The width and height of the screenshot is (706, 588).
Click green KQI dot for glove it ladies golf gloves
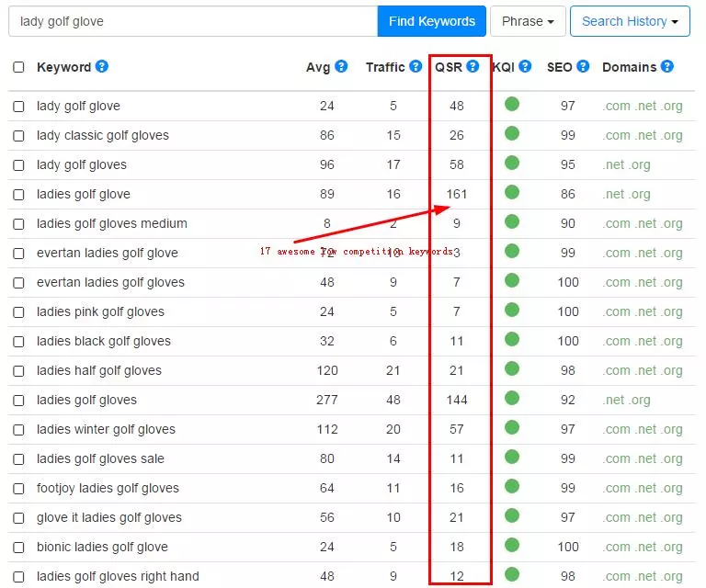(x=512, y=515)
